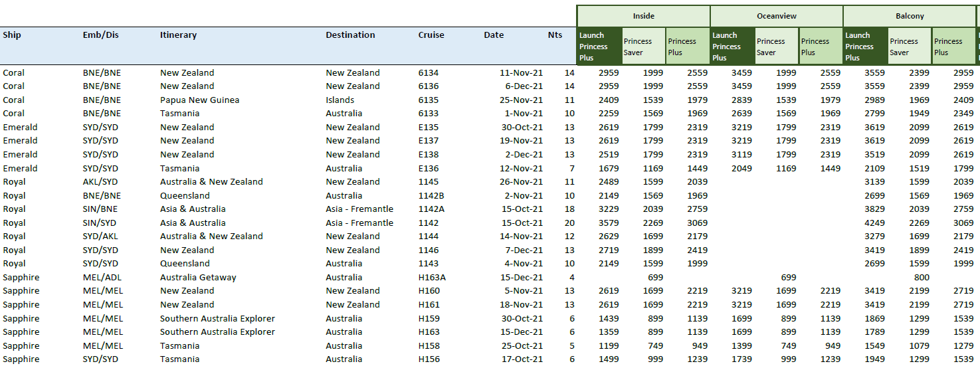Select Princess Saver header under Oceanview
980x376 pixels.
tap(776, 47)
